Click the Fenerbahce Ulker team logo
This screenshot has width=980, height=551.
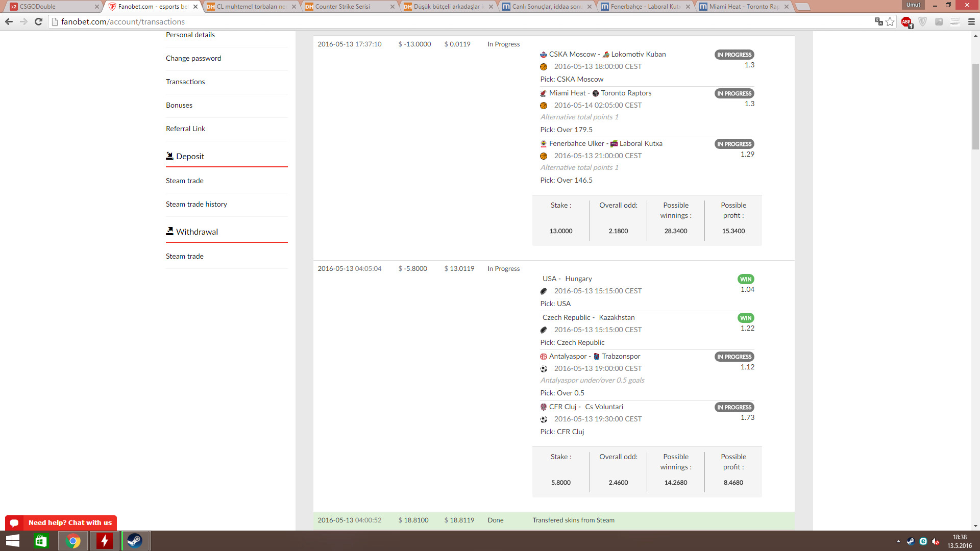point(544,144)
